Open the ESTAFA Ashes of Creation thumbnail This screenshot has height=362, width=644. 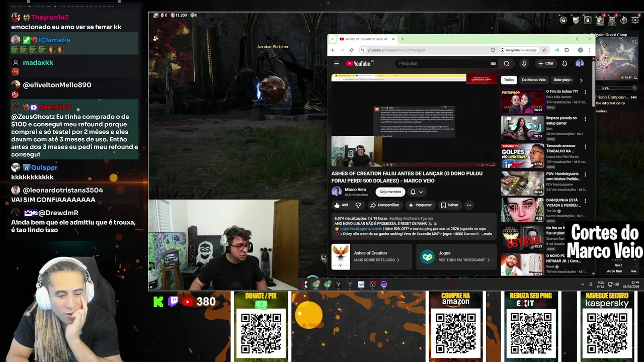522,237
